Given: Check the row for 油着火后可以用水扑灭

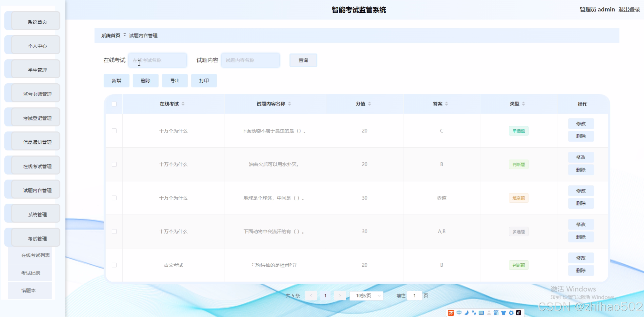Looking at the screenshot, I should [114, 164].
